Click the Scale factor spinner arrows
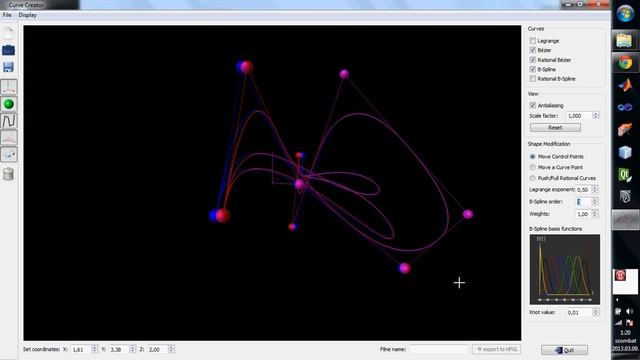 (596, 116)
